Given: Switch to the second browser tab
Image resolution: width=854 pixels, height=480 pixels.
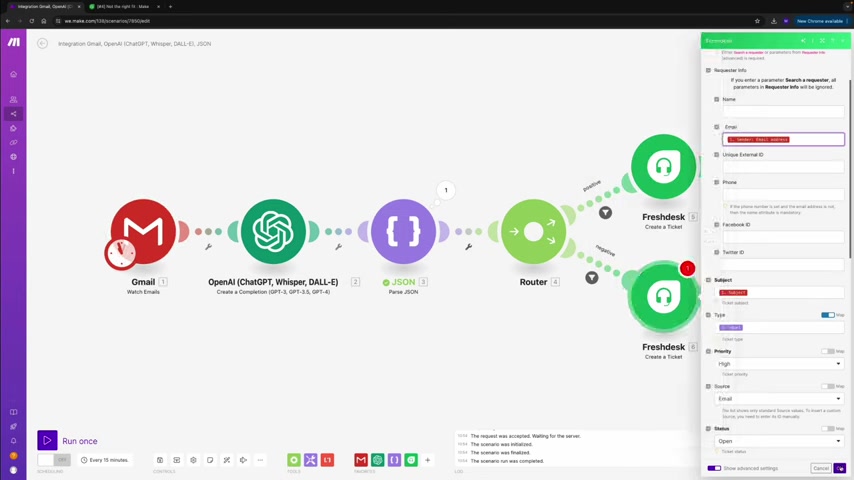Looking at the screenshot, I should pyautogui.click(x=124, y=7).
